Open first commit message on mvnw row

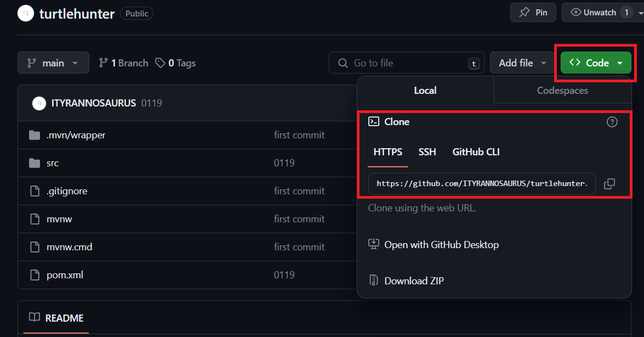tap(299, 219)
